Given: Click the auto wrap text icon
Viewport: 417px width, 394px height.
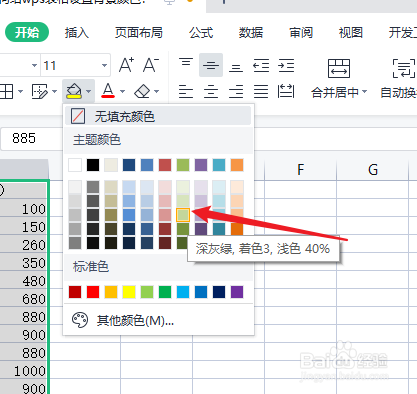Looking at the screenshot, I should coord(404,68).
